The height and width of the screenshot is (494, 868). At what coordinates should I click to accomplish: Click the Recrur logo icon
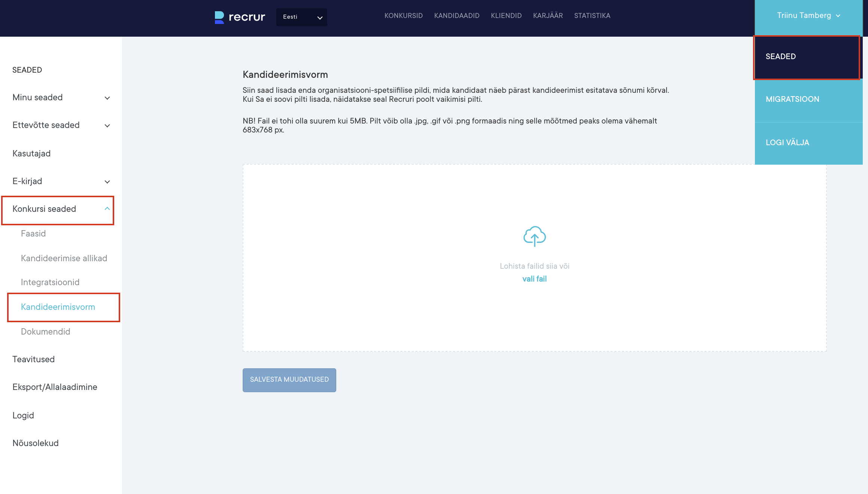pos(219,17)
